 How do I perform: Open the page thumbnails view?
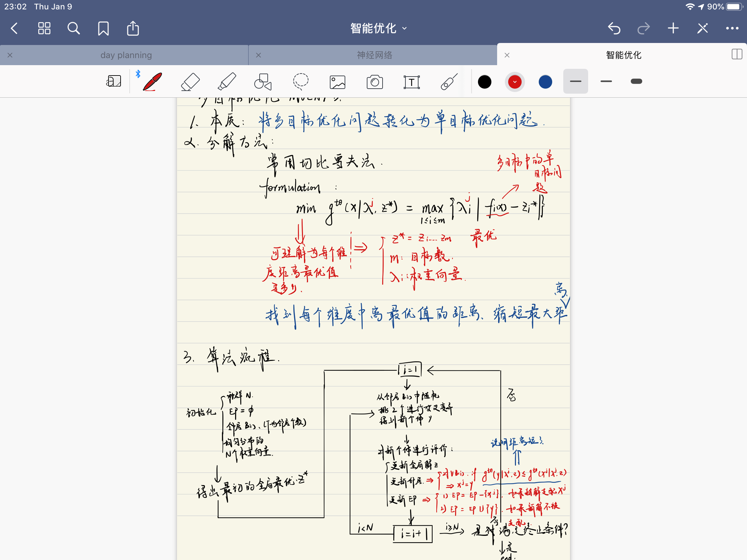click(44, 28)
